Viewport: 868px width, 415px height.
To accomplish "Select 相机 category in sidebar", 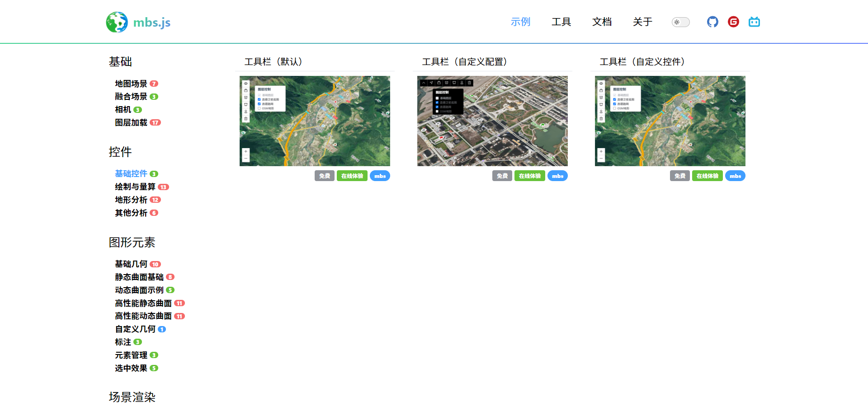I will pyautogui.click(x=123, y=110).
